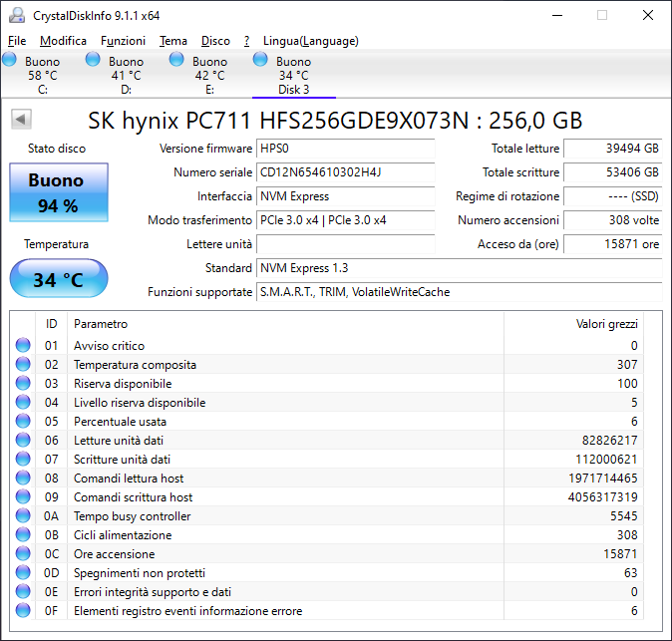672x641 pixels.
Task: Go to previous disk with the arrow button
Action: pos(21,119)
